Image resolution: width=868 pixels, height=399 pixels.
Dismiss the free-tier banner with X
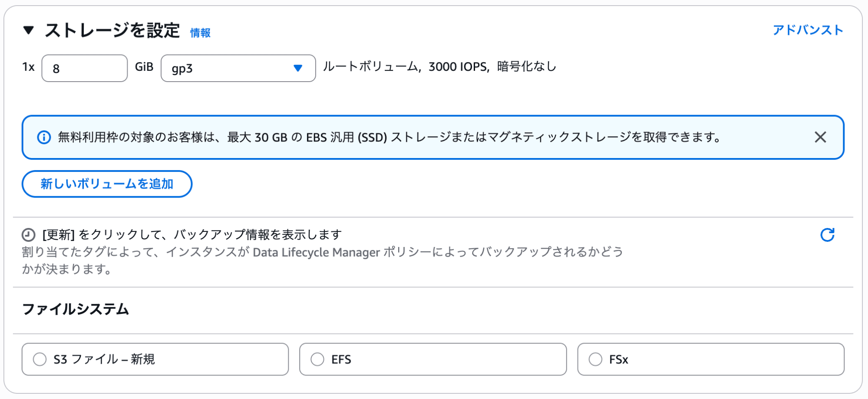coord(820,137)
